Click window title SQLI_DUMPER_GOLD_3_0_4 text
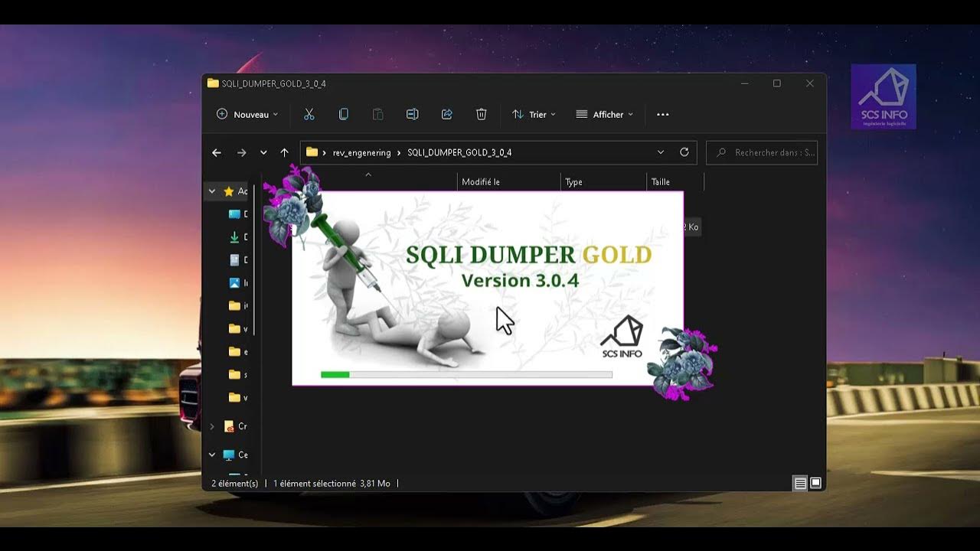 pos(273,83)
